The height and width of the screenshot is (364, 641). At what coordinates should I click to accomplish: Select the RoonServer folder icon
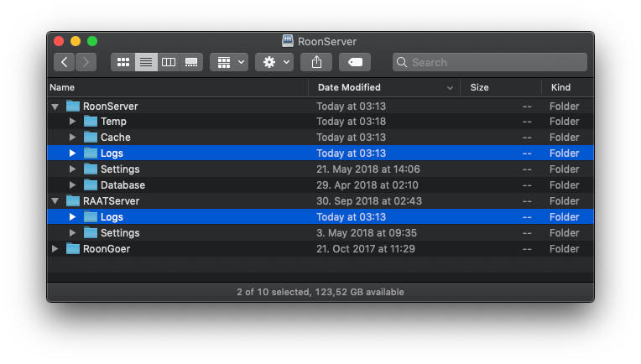coord(73,107)
